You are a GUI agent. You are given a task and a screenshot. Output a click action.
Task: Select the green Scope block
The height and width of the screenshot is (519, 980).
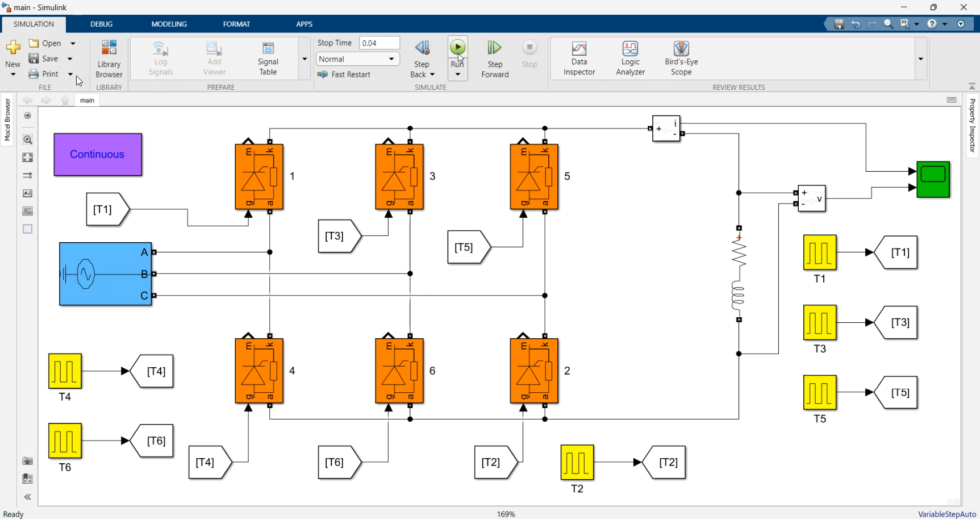[933, 180]
